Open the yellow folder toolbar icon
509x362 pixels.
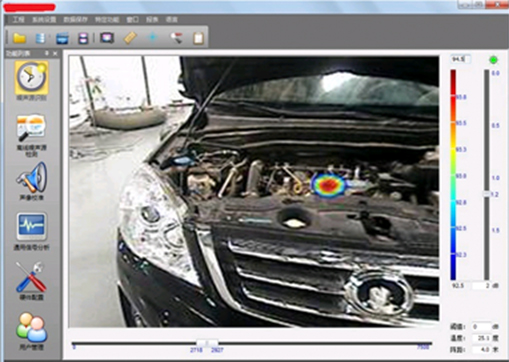pyautogui.click(x=19, y=38)
